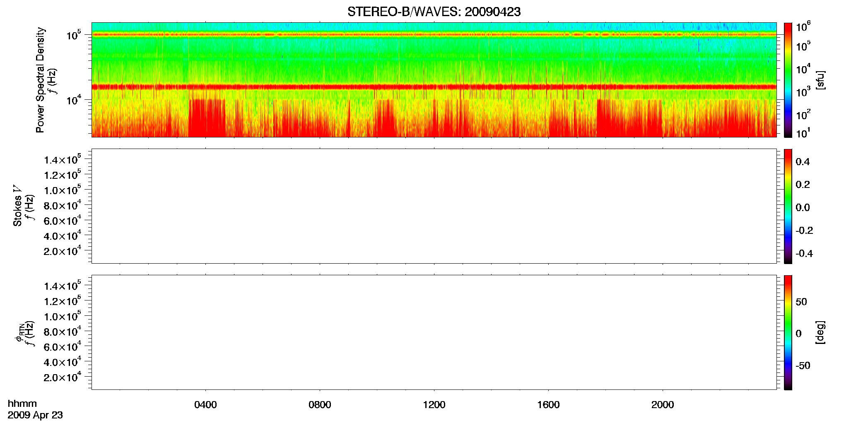868x447 pixels.
Task: Click the 1200 time axis label
Action: (434, 405)
